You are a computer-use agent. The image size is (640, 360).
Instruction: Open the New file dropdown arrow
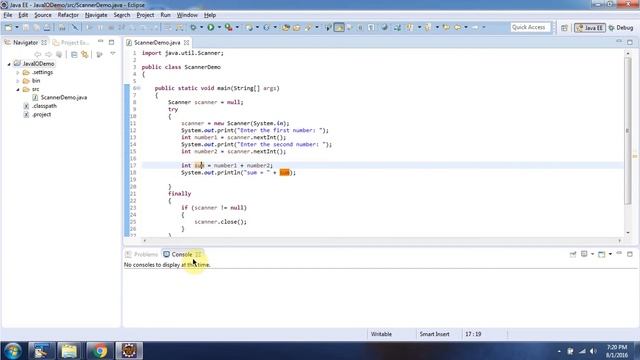pyautogui.click(x=17, y=27)
